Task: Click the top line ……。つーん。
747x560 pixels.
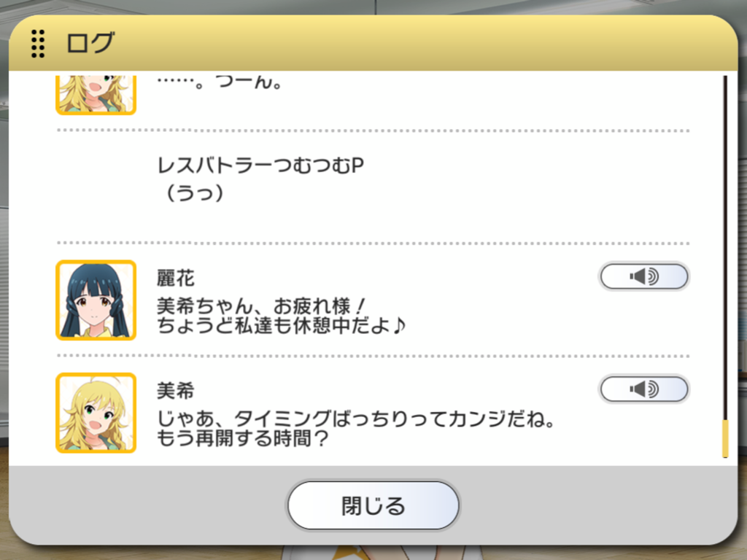Action: click(220, 82)
